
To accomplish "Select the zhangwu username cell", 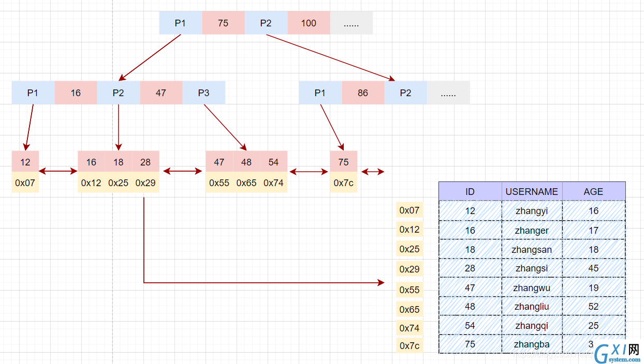I will pos(532,287).
